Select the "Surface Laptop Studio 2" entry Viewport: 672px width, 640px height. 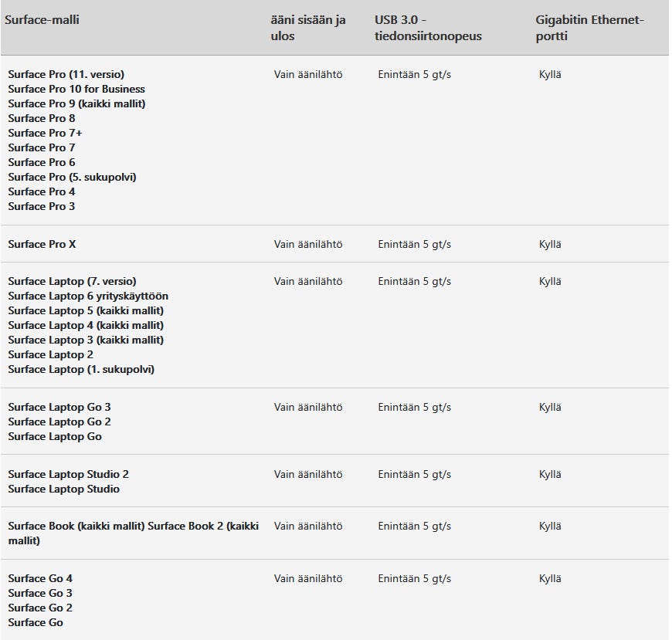point(68,474)
